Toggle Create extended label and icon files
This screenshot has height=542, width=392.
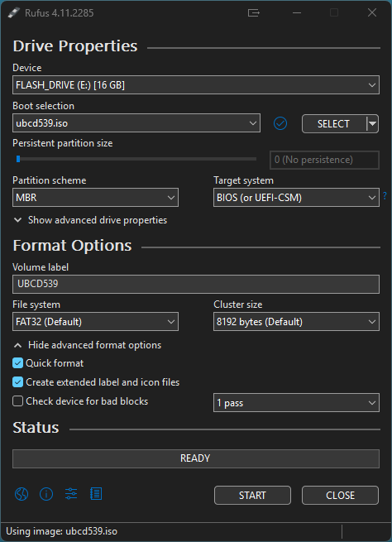(17, 382)
